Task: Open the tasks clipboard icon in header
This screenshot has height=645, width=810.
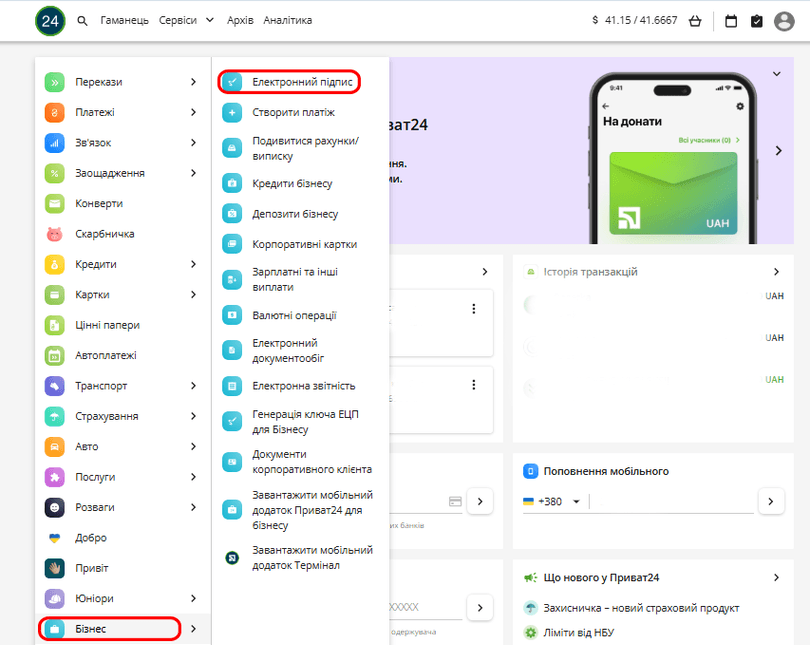Action: pyautogui.click(x=757, y=20)
